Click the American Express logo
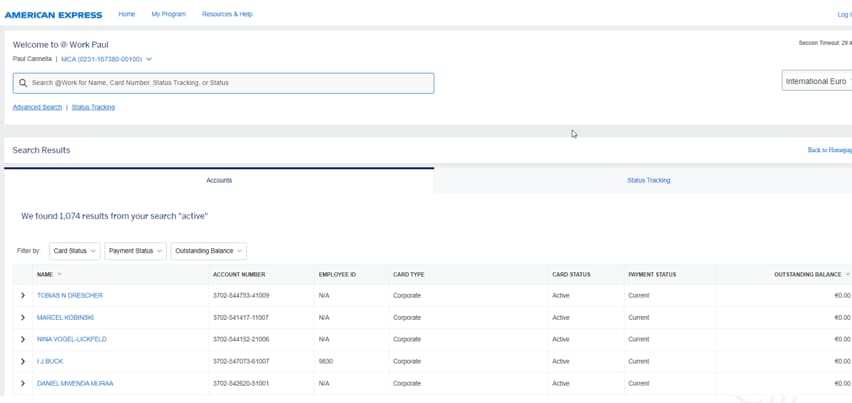The width and height of the screenshot is (852, 403). click(x=53, y=15)
